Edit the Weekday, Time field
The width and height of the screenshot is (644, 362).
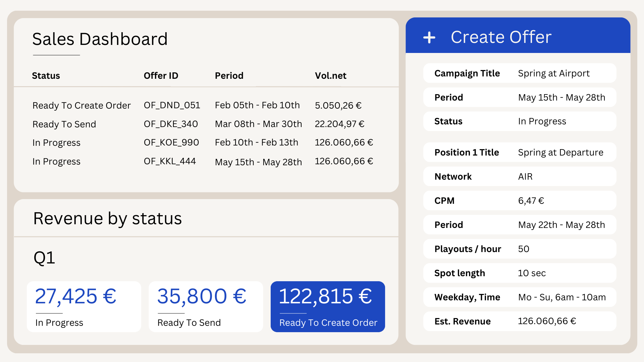(x=561, y=297)
